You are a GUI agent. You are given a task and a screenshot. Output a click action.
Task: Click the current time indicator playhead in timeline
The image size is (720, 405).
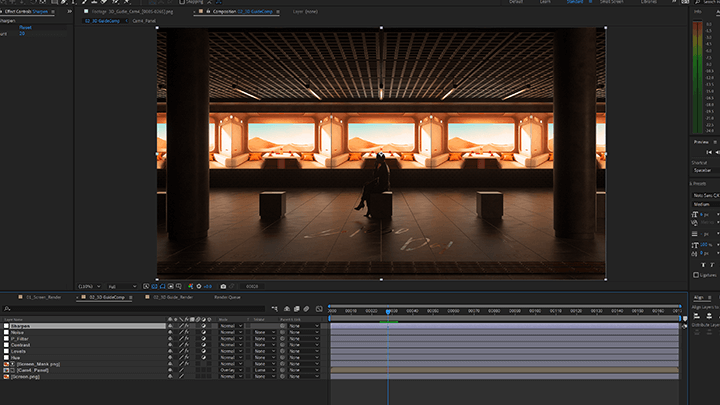click(388, 312)
